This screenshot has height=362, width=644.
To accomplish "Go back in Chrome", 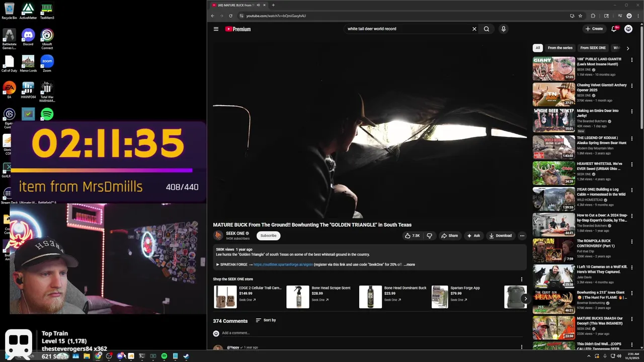I will pyautogui.click(x=212, y=16).
